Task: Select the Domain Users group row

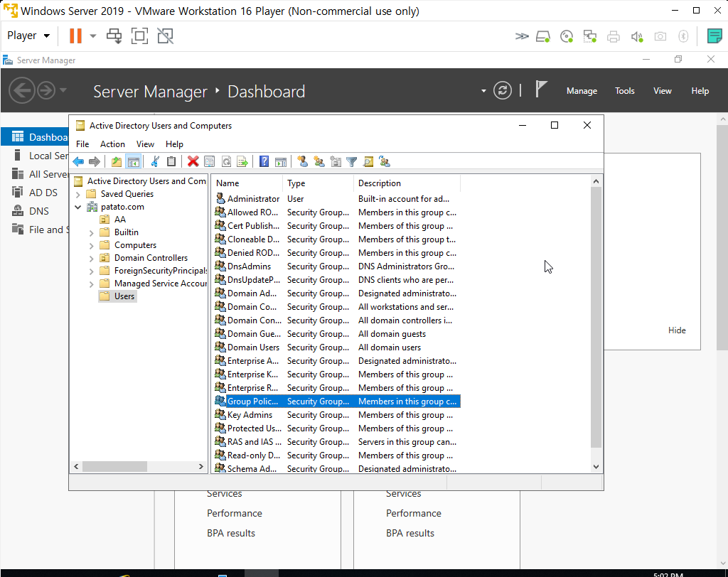Action: click(337, 347)
